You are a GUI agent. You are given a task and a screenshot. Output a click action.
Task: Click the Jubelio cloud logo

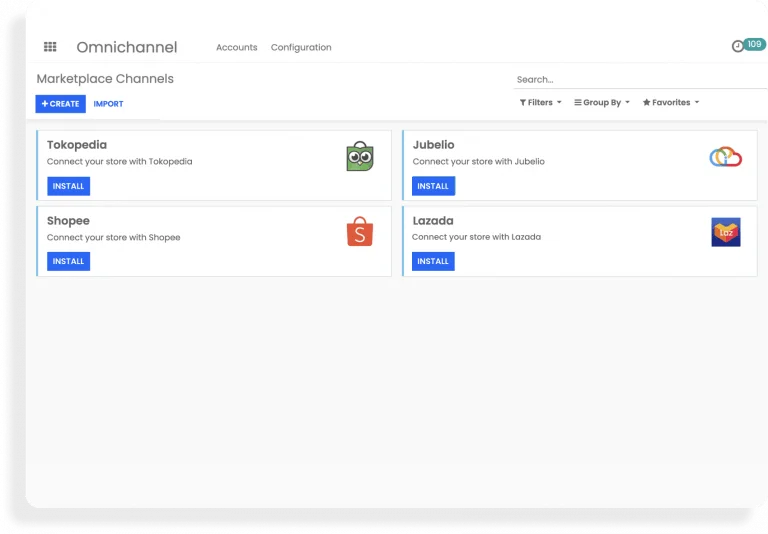tap(725, 157)
